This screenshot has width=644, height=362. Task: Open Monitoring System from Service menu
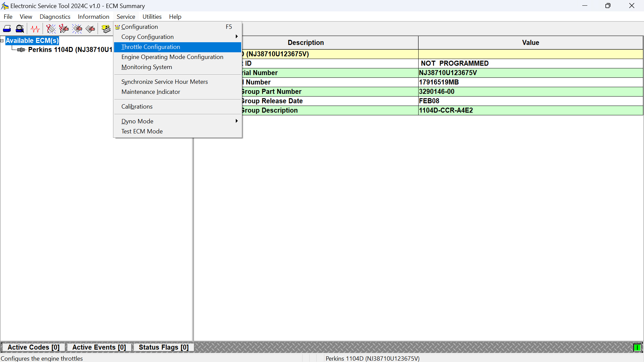pos(178,67)
